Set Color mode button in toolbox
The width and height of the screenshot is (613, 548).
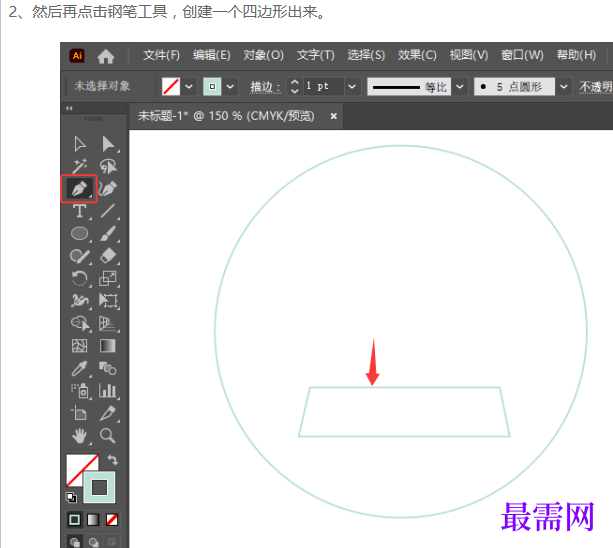click(75, 520)
